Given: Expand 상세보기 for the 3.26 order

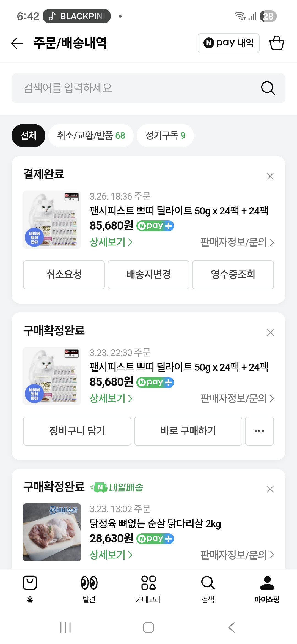Looking at the screenshot, I should [x=111, y=242].
